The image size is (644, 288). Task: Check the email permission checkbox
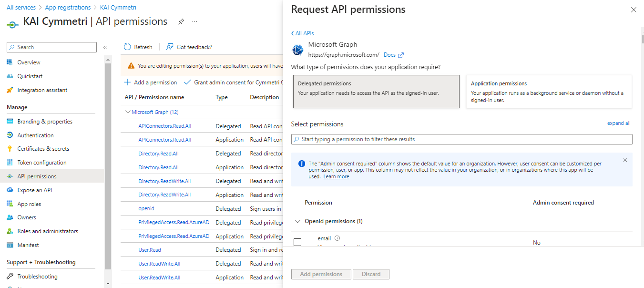297,242
